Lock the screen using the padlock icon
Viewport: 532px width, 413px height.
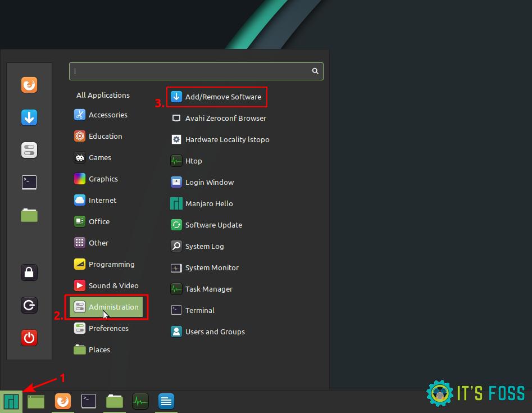click(29, 273)
